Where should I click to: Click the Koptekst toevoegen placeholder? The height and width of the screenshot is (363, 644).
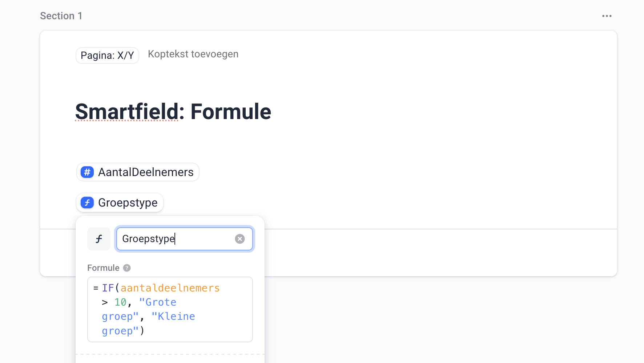(193, 54)
